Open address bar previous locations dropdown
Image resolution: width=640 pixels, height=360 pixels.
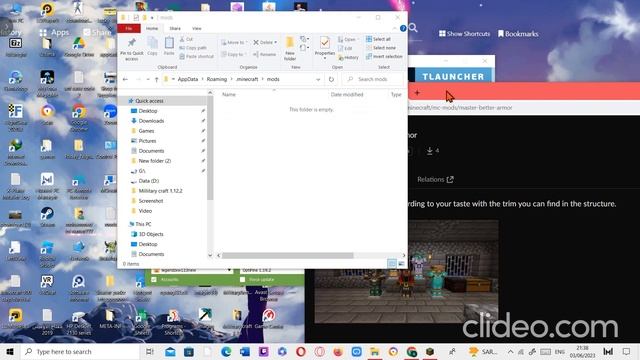[x=318, y=79]
